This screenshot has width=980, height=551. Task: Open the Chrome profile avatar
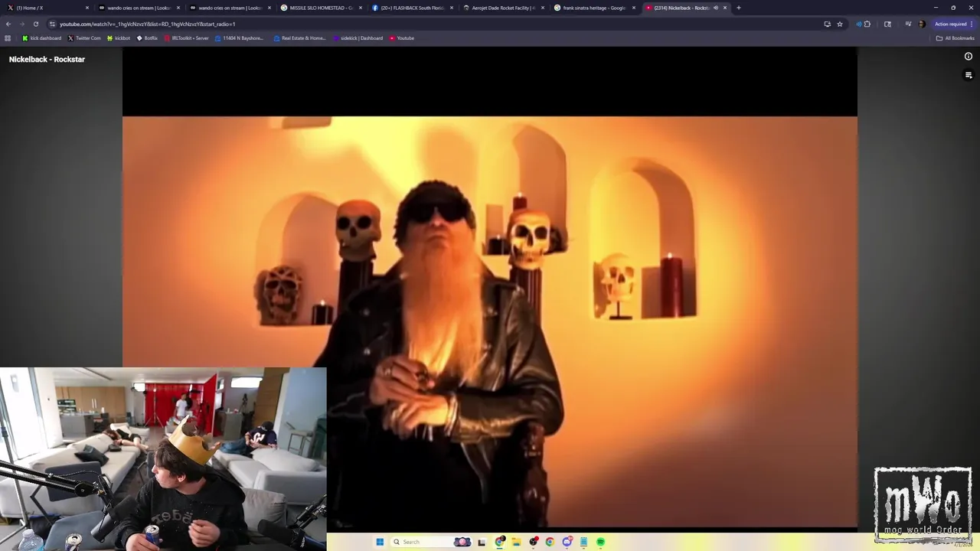point(921,24)
